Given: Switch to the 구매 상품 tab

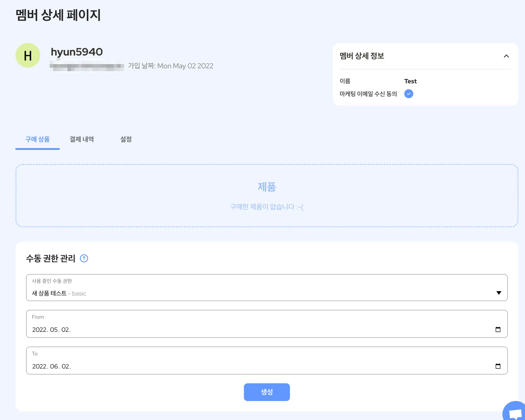Looking at the screenshot, I should 37,139.
